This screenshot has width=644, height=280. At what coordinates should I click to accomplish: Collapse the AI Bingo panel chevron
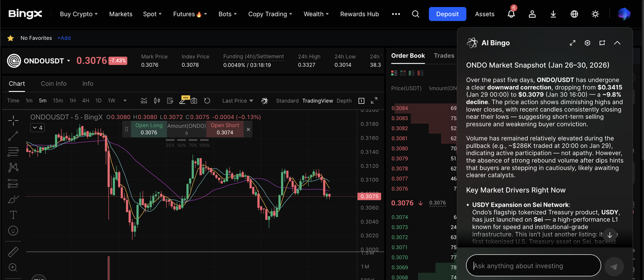pos(617,43)
